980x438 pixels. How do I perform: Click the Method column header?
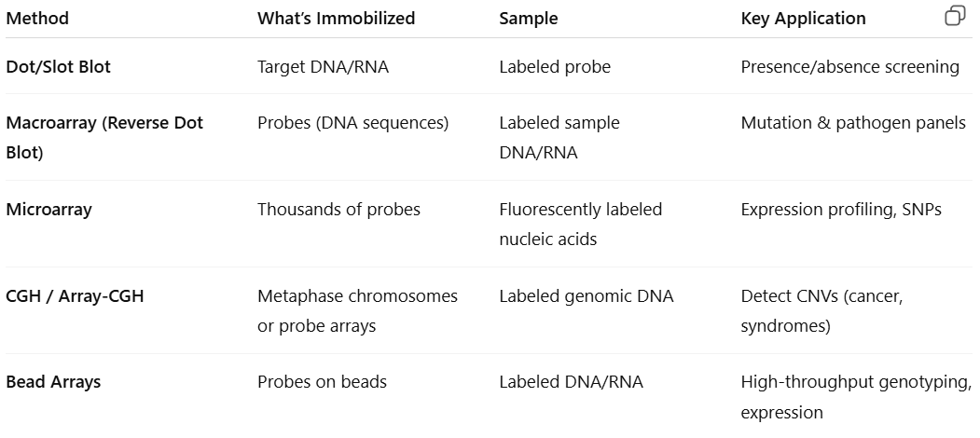click(x=37, y=19)
